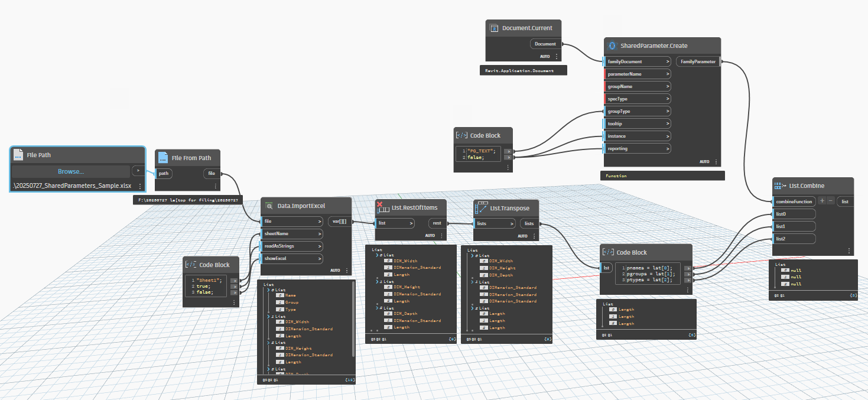Screen dimensions: 868x400
Task: Click the Document.Current node icon
Action: [x=494, y=28]
